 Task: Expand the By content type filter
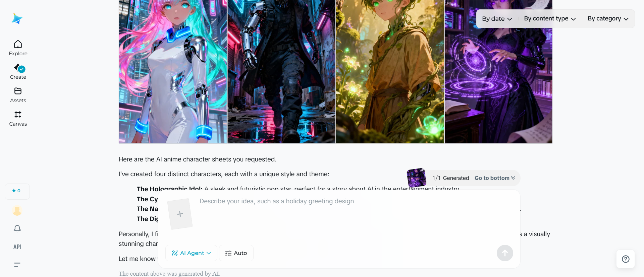tap(550, 19)
